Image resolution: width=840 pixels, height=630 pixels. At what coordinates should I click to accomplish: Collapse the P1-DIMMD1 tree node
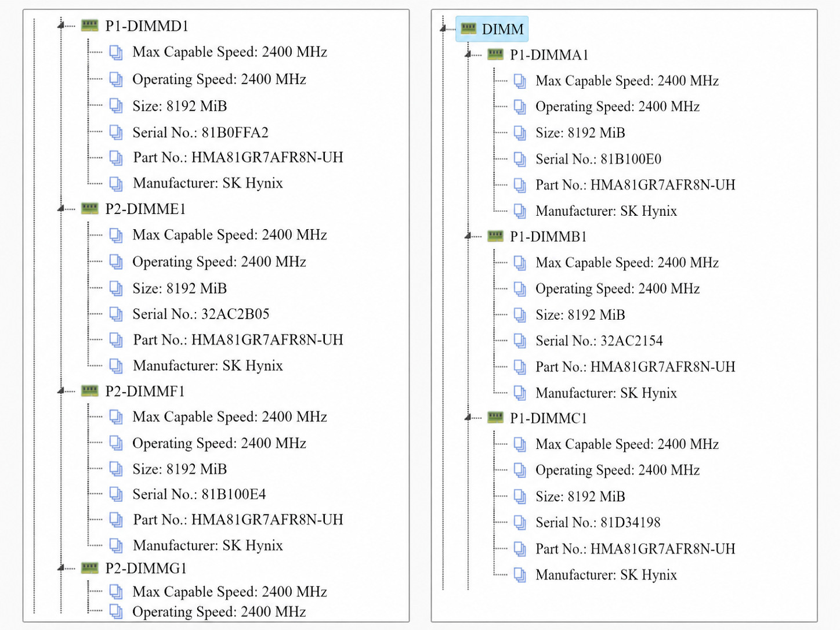click(60, 25)
